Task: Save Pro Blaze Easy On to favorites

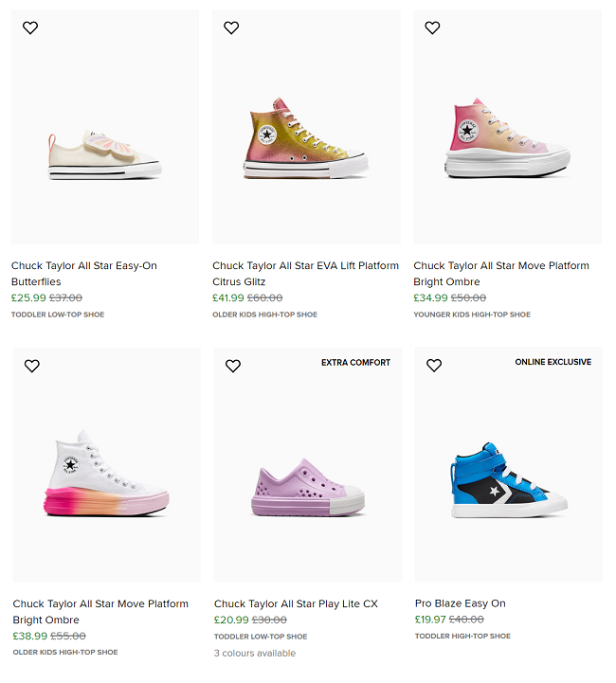Action: coord(434,366)
